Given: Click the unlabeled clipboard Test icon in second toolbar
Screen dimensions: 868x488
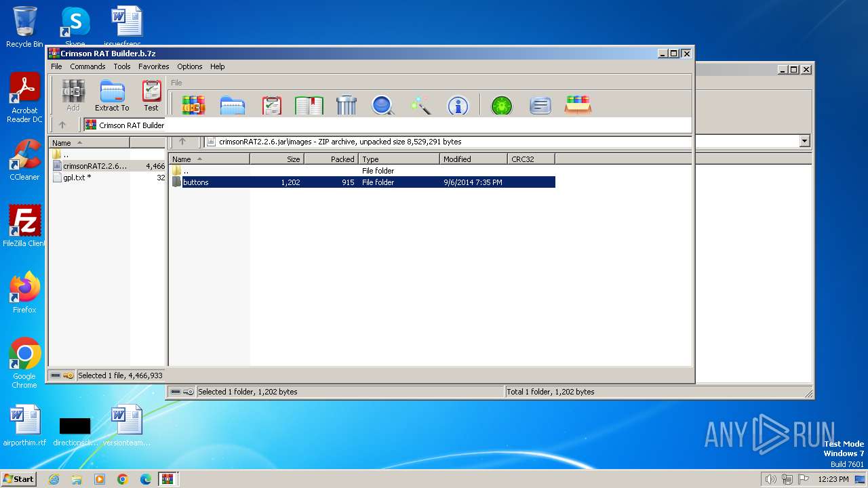Looking at the screenshot, I should 271,105.
